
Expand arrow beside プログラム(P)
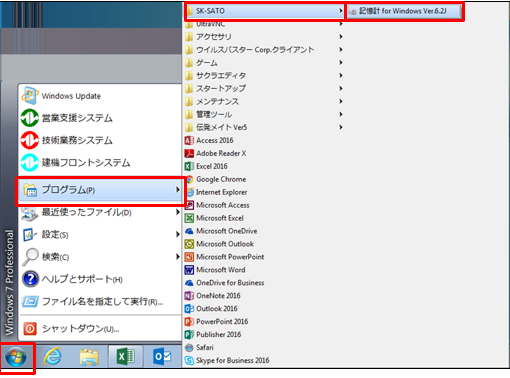click(x=177, y=190)
